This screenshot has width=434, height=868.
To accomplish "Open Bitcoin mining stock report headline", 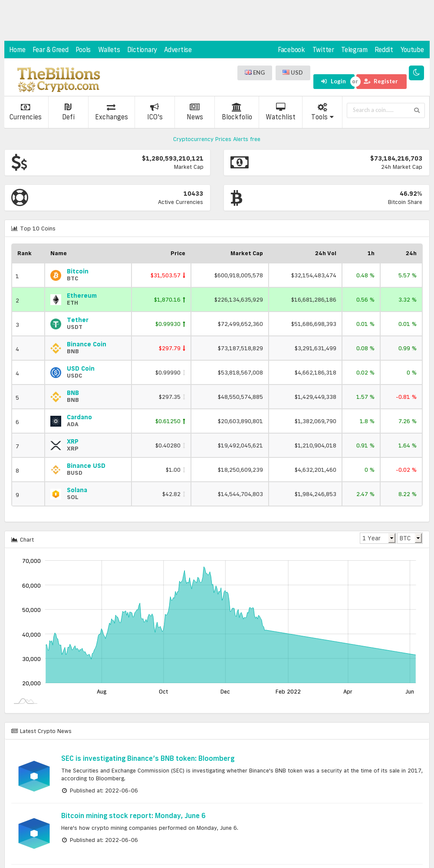I will pyautogui.click(x=133, y=815).
